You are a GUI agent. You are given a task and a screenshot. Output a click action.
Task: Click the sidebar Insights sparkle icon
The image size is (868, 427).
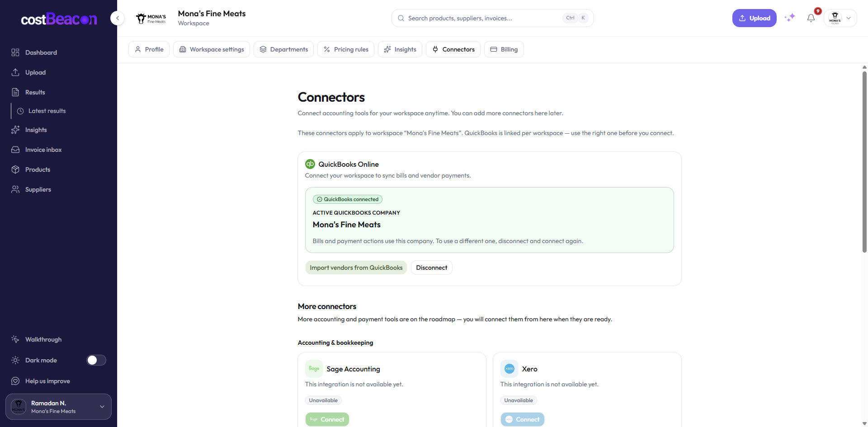[x=15, y=130]
